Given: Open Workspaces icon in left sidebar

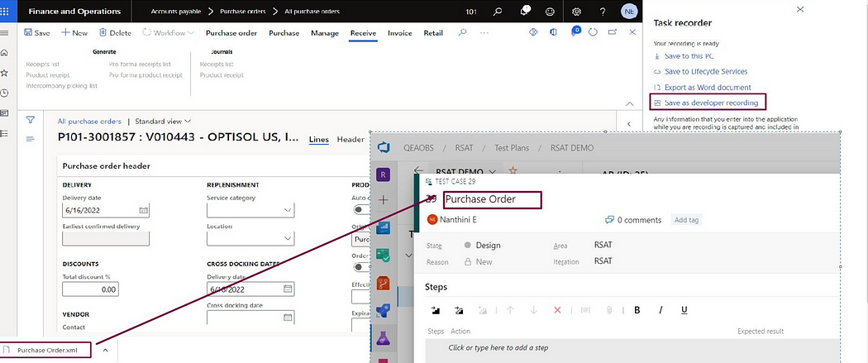Looking at the screenshot, I should (4, 113).
